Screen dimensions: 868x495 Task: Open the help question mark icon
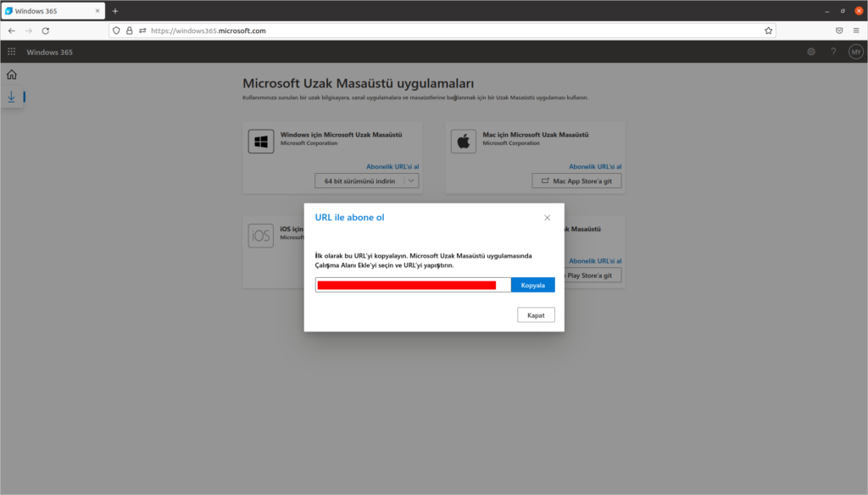click(x=833, y=52)
